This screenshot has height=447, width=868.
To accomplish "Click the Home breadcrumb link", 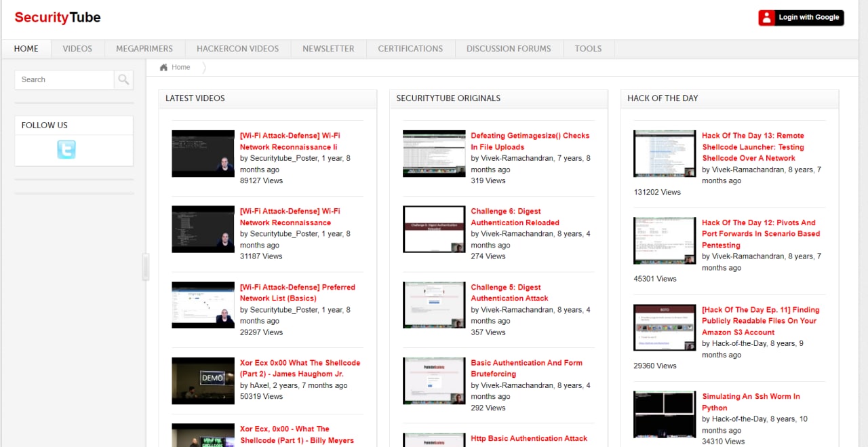I will (x=180, y=67).
